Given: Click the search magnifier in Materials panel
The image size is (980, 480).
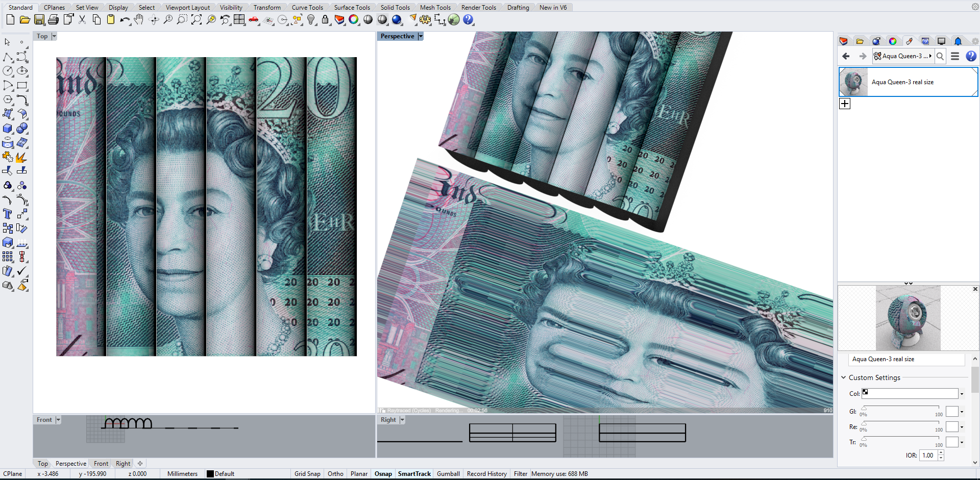Looking at the screenshot, I should 940,56.
